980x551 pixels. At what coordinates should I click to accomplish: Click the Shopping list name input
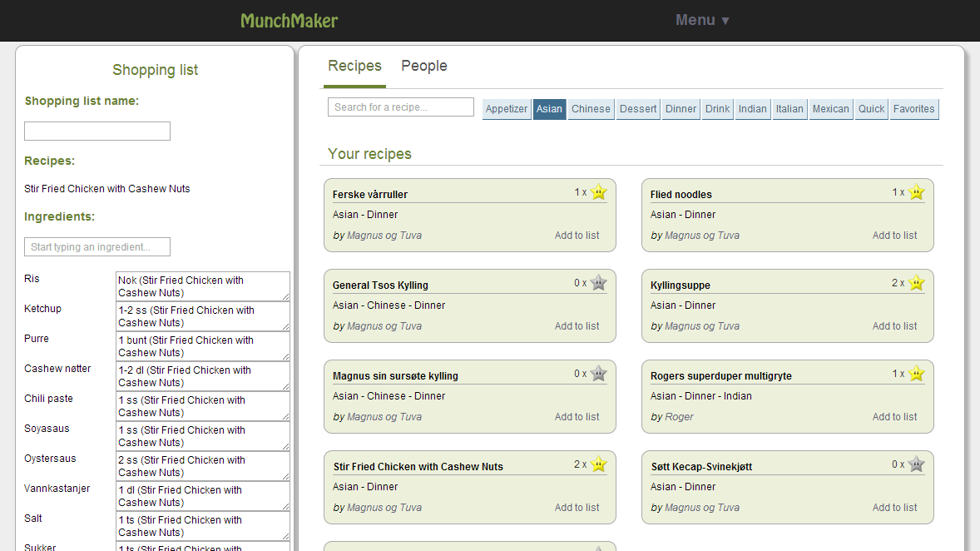pyautogui.click(x=97, y=131)
